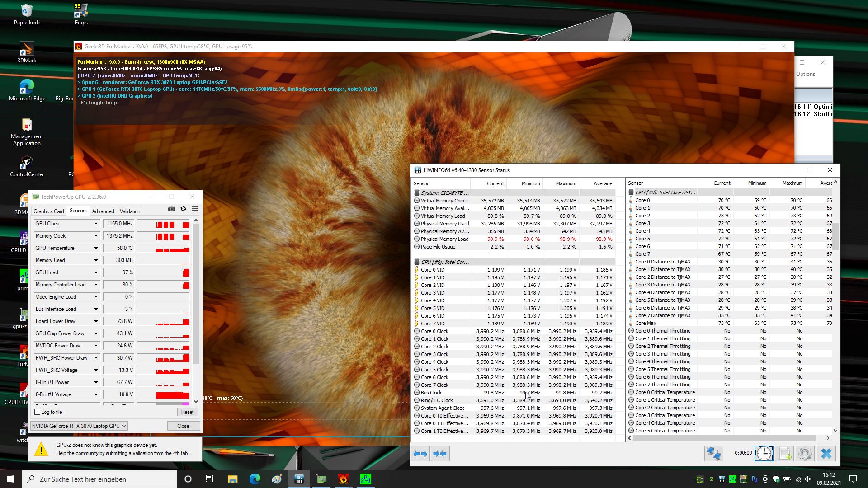Image resolution: width=868 pixels, height=488 pixels.
Task: Click HWiNFO Average column header
Action: (x=597, y=183)
